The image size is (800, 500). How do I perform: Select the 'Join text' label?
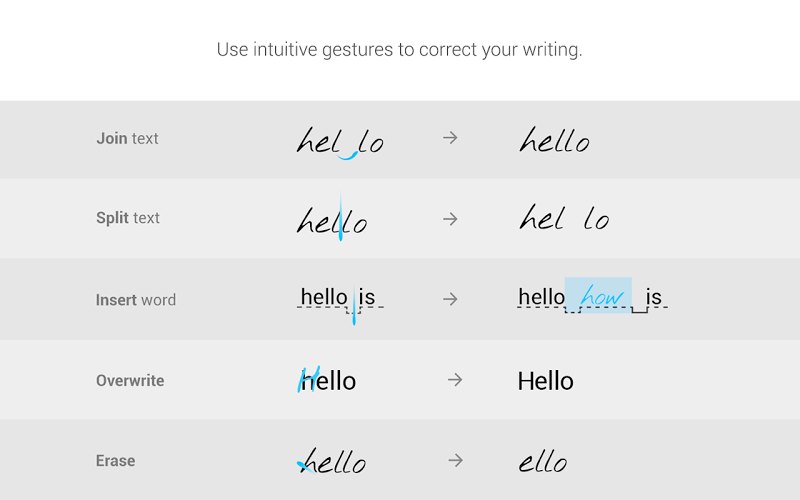[x=127, y=139]
